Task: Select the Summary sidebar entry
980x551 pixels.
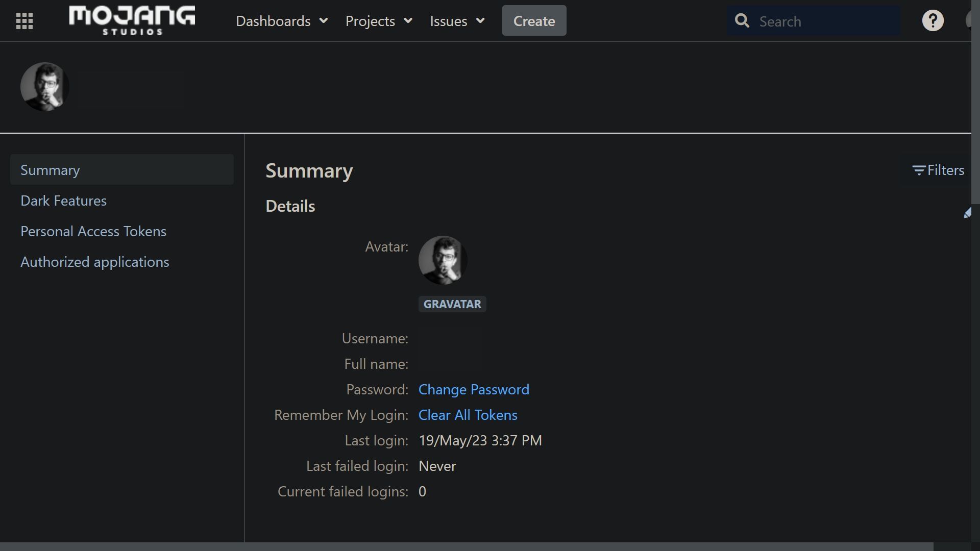Action: coord(50,170)
